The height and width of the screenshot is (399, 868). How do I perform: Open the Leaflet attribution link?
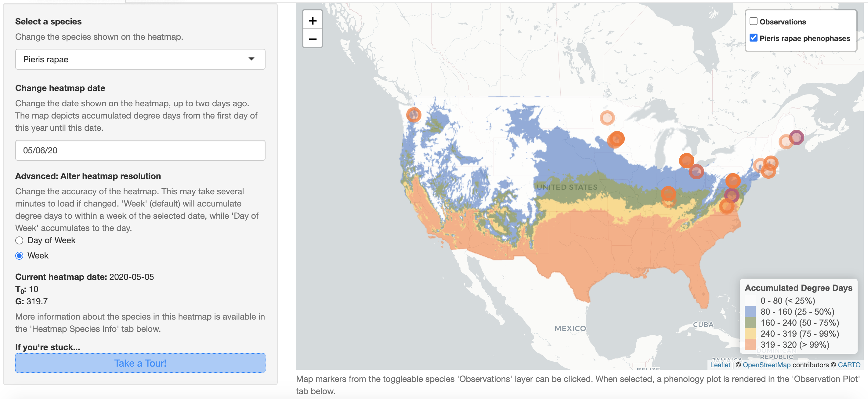(720, 364)
